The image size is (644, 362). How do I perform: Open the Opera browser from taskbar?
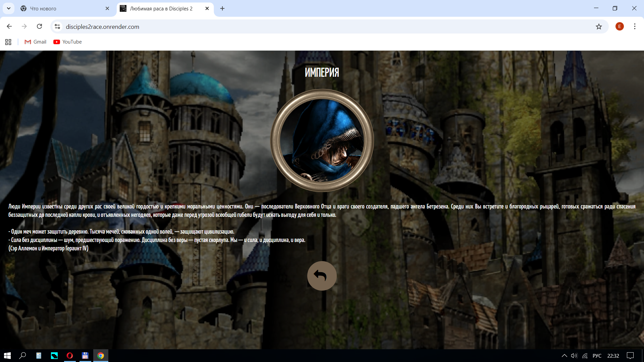pos(70,356)
